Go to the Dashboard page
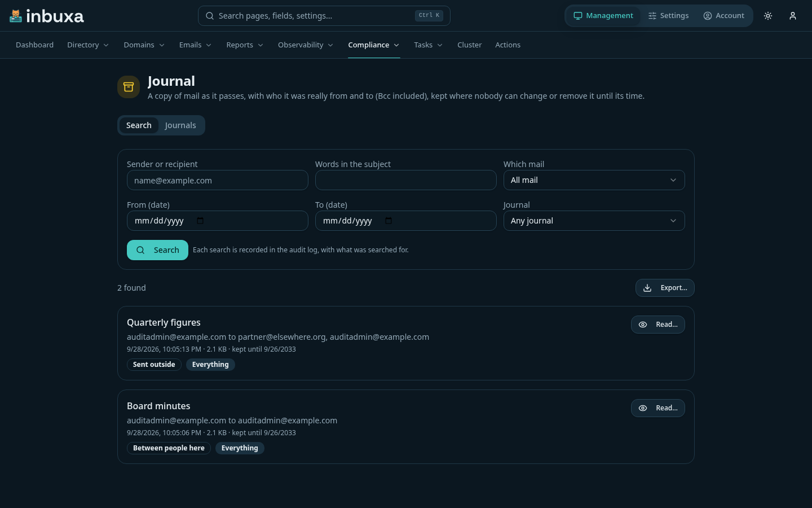This screenshot has height=508, width=812. click(34, 45)
